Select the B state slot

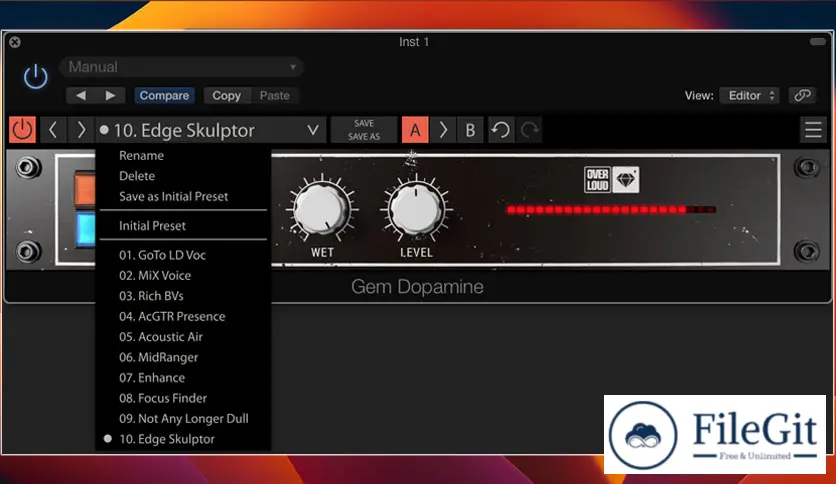tap(470, 130)
